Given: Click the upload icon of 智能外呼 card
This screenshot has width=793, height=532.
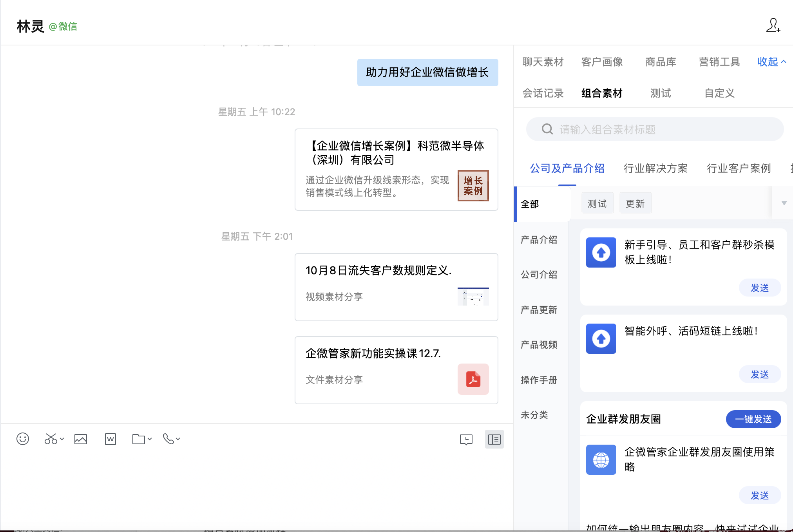Looking at the screenshot, I should point(601,338).
